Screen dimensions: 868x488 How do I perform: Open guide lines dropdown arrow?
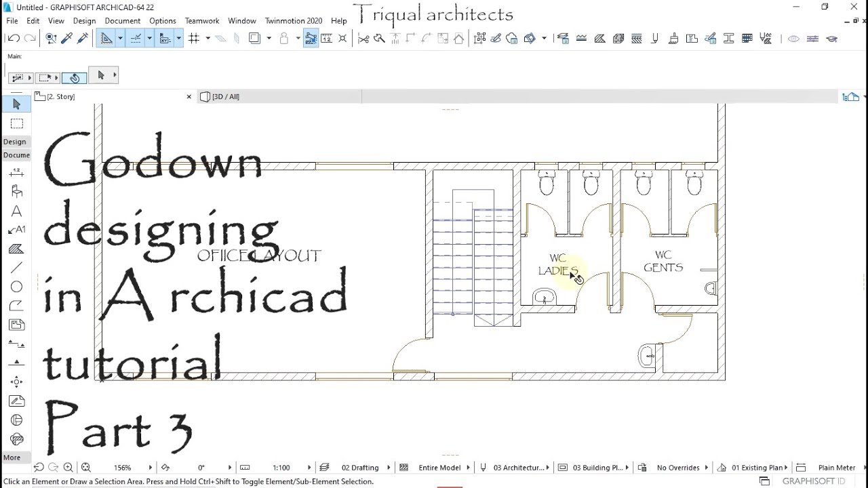click(120, 39)
